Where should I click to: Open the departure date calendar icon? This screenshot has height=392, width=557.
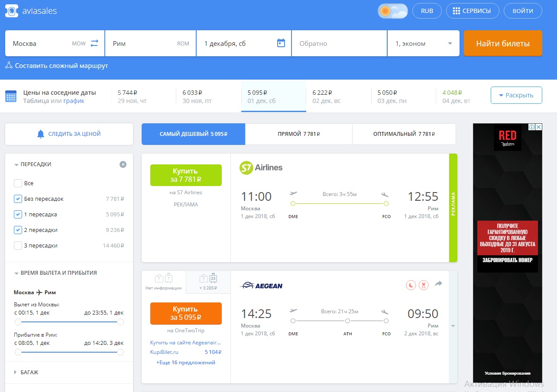[x=281, y=43]
